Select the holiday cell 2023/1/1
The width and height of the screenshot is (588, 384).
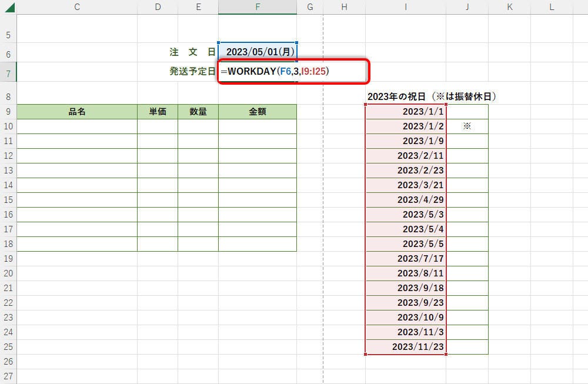point(405,112)
